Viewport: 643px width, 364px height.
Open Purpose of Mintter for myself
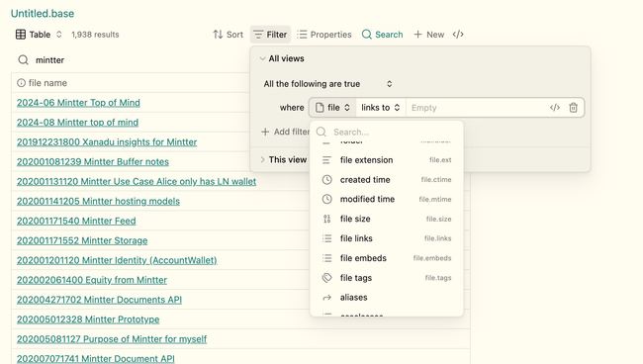[x=112, y=338]
